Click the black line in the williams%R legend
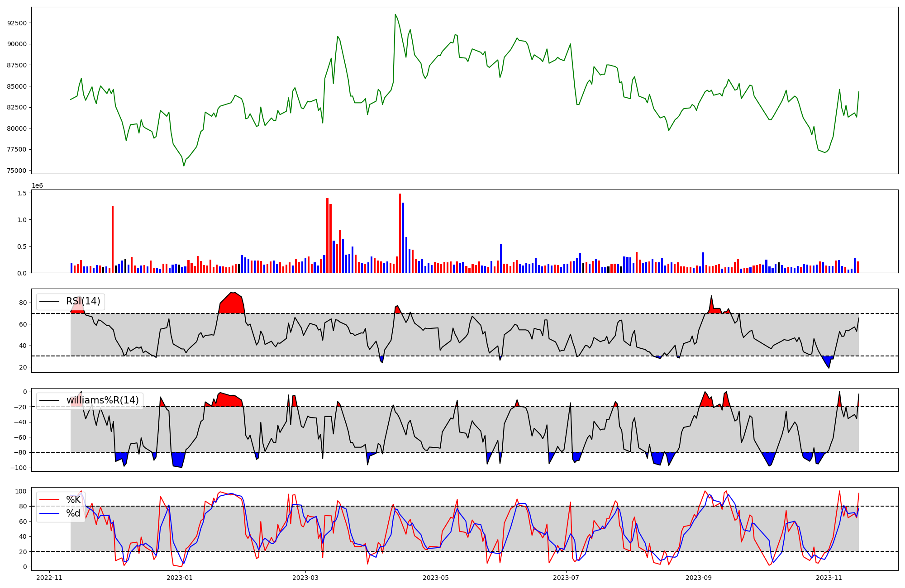The width and height of the screenshot is (905, 588). pyautogui.click(x=50, y=400)
